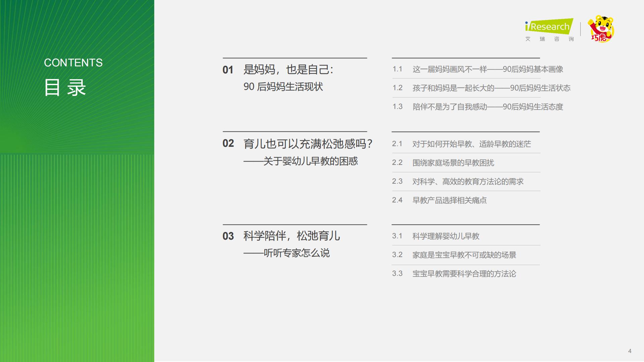Screen dimensions: 644x362
Task: Select section number 2.1
Action: click(397, 144)
